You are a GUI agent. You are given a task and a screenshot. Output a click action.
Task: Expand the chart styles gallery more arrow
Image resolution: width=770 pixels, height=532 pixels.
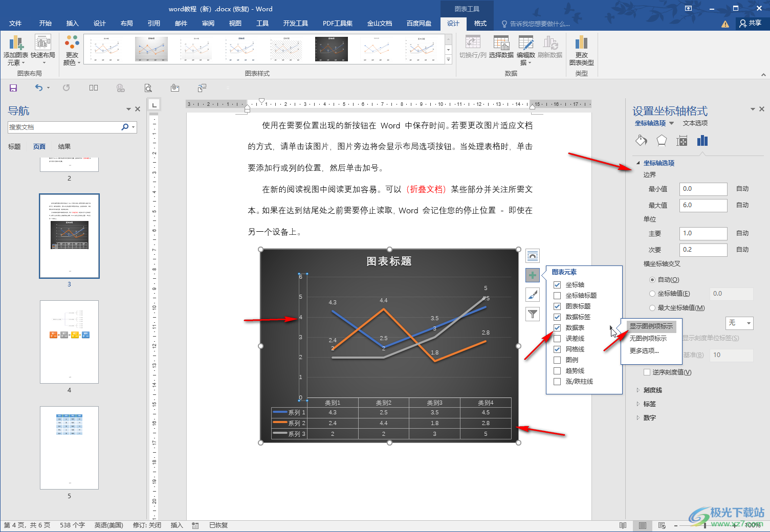(x=449, y=60)
